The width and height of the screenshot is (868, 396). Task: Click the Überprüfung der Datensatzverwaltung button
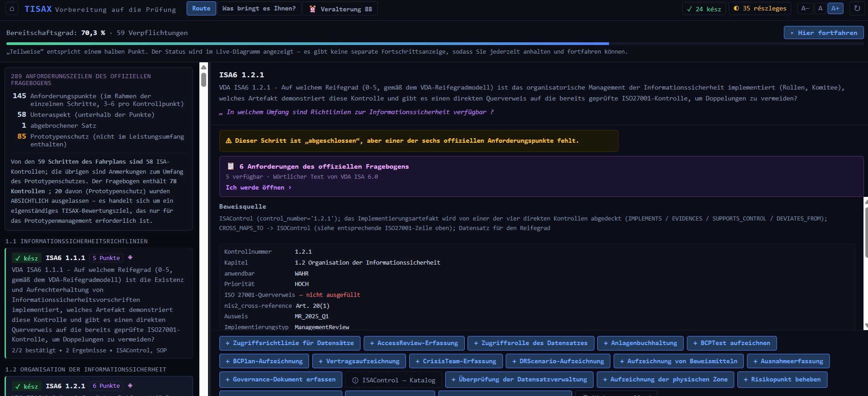pyautogui.click(x=519, y=380)
